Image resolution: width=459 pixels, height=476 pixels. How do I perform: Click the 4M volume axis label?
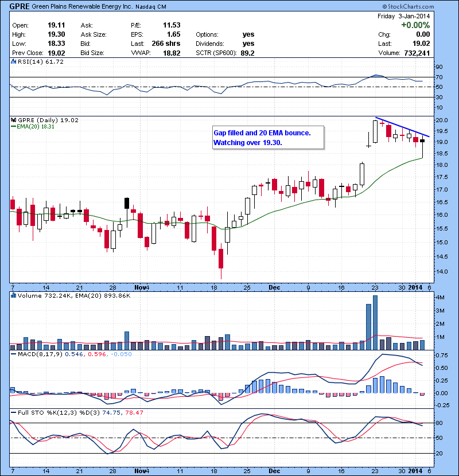(440, 298)
